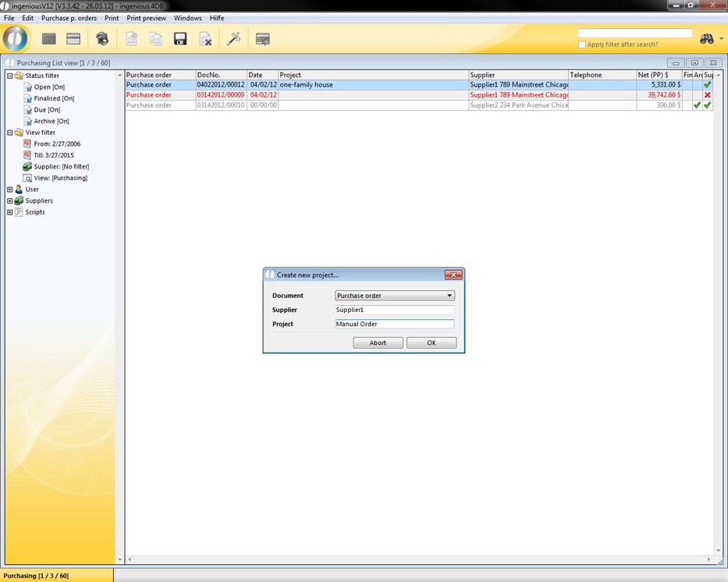Screen dimensions: 728x582
Task: Open the Document type dropdown
Action: [449, 296]
